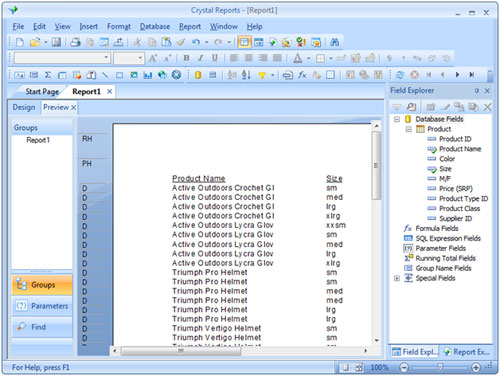The width and height of the screenshot is (500, 376).
Task: Collapse the Product table node
Action: [x=408, y=129]
